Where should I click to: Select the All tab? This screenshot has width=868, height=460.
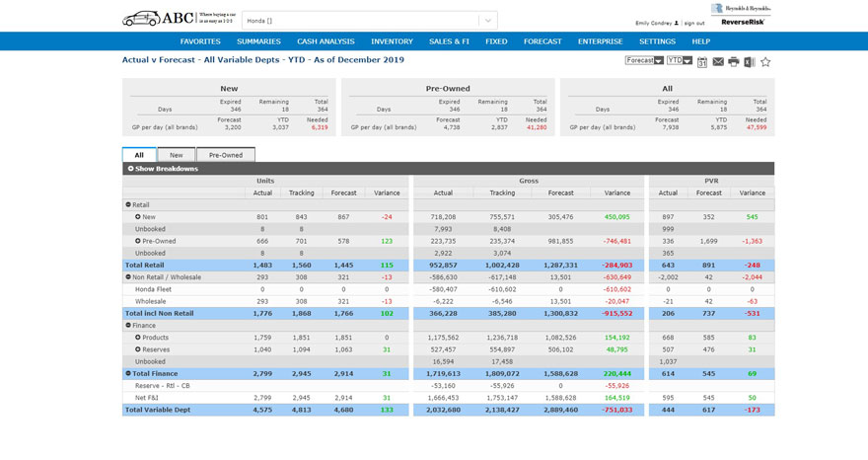click(x=139, y=155)
